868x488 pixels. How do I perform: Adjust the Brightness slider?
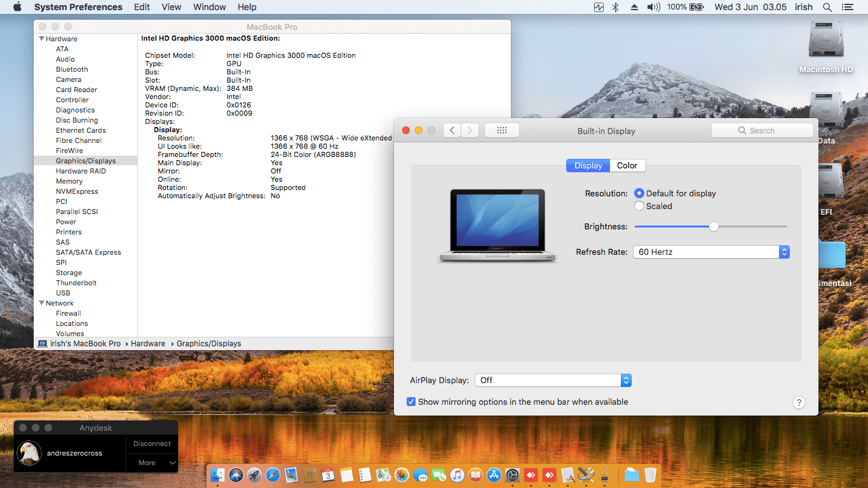point(714,226)
